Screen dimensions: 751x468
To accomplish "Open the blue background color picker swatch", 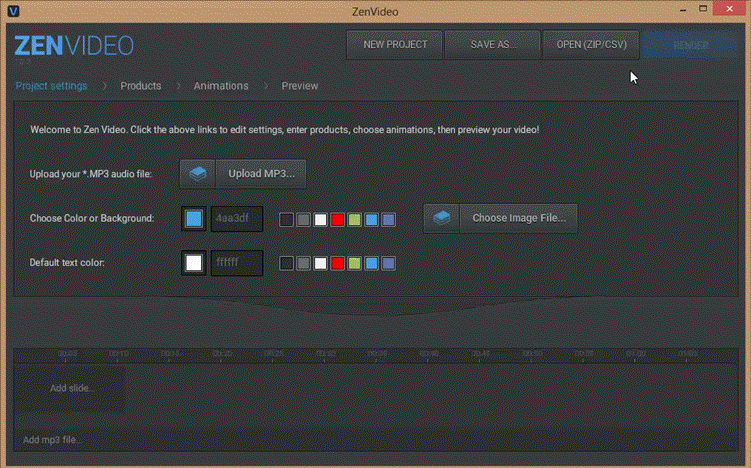I will 193,219.
